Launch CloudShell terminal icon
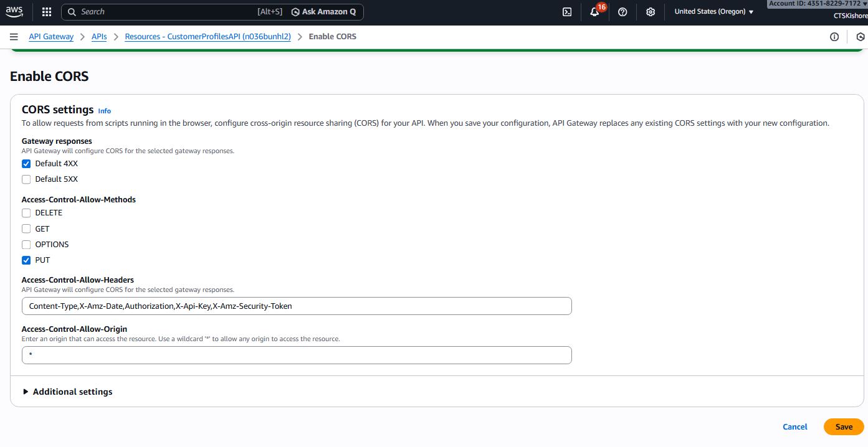 (x=567, y=12)
